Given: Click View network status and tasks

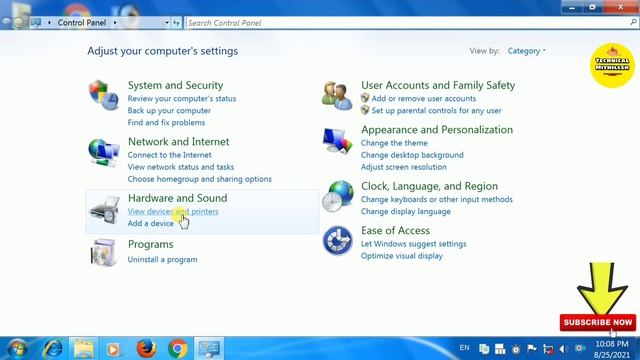Looking at the screenshot, I should [x=180, y=167].
